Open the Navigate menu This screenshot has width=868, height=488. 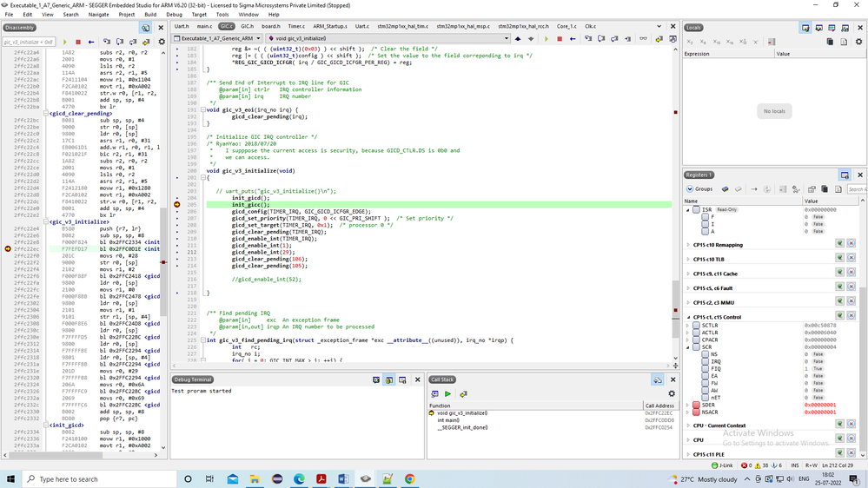coord(98,15)
